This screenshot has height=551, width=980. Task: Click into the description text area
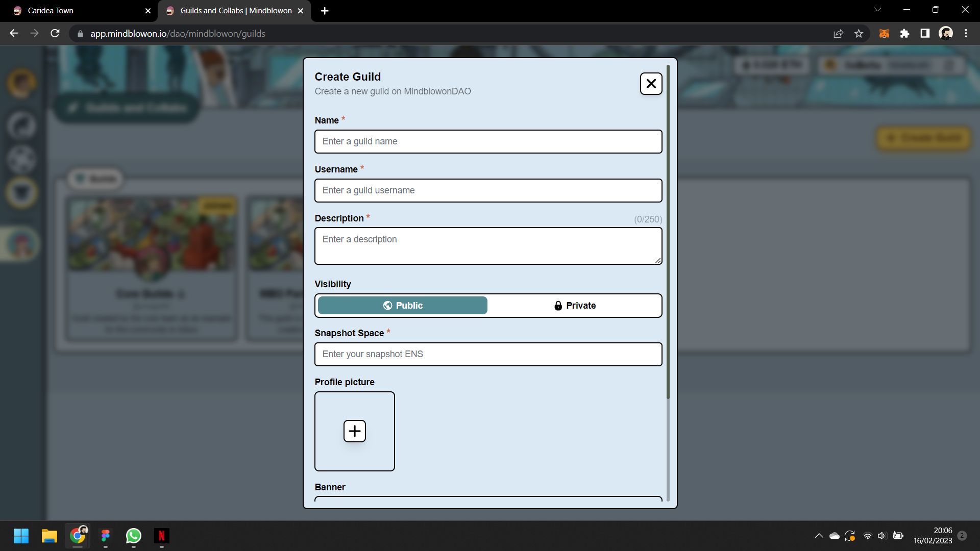tap(488, 246)
